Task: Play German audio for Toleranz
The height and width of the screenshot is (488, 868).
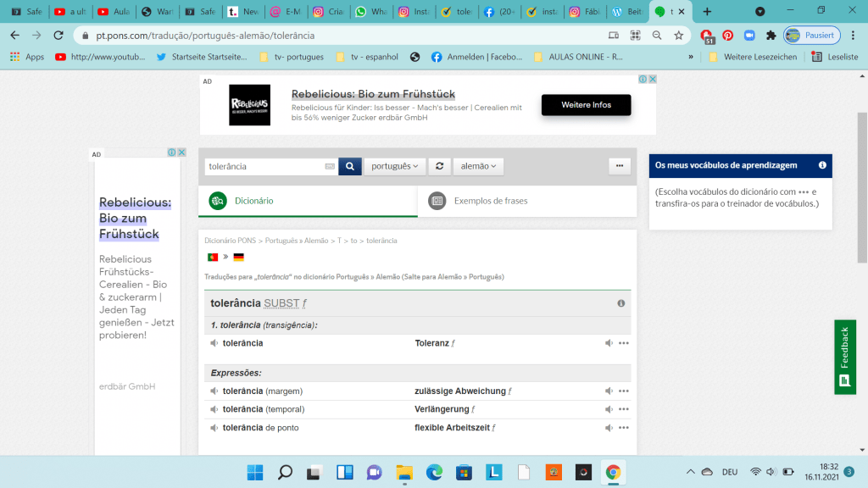Action: tap(609, 343)
